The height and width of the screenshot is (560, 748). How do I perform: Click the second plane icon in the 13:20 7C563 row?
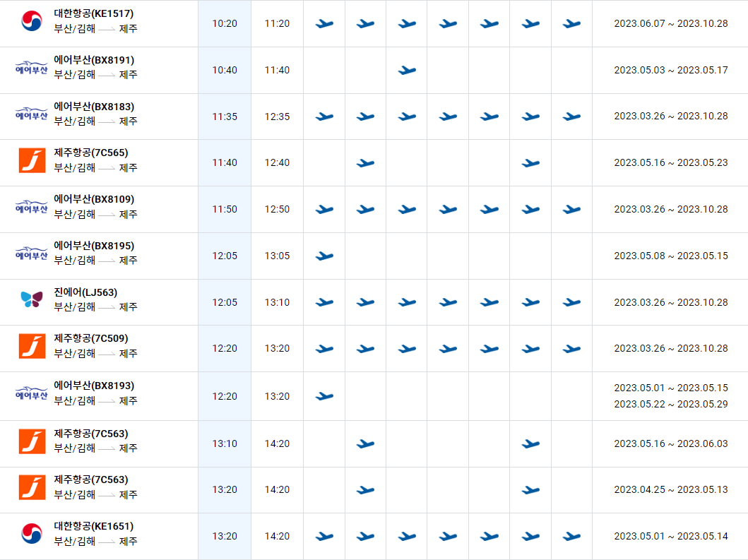530,490
